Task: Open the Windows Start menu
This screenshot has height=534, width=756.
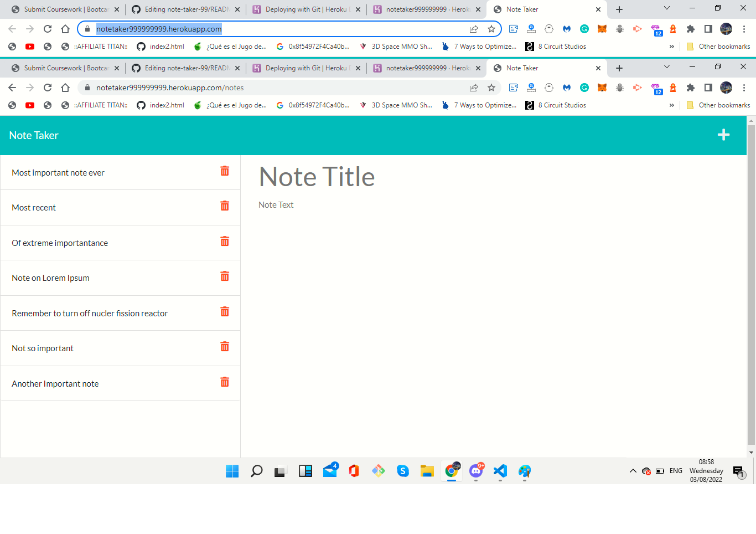Action: pyautogui.click(x=232, y=471)
